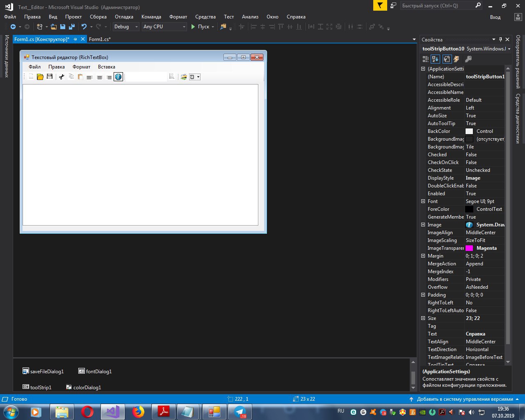525x420 pixels.
Task: Open the Visual Studio Проект menu
Action: pos(73,17)
